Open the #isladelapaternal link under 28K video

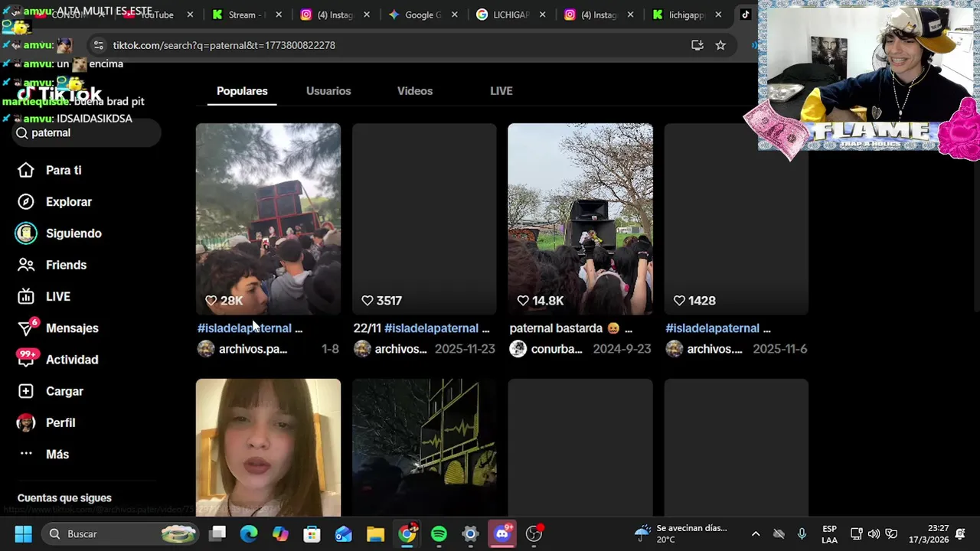pyautogui.click(x=244, y=328)
